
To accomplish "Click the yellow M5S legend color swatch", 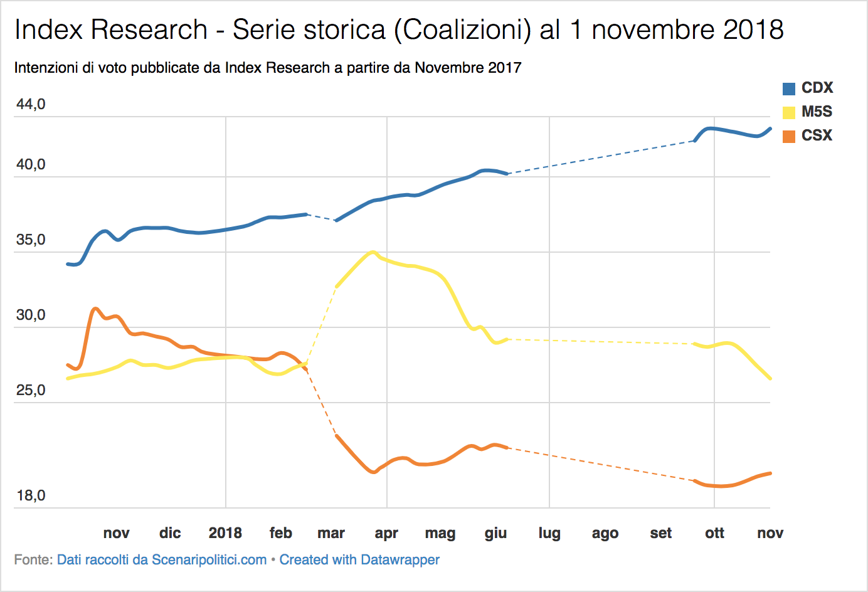I will 789,112.
